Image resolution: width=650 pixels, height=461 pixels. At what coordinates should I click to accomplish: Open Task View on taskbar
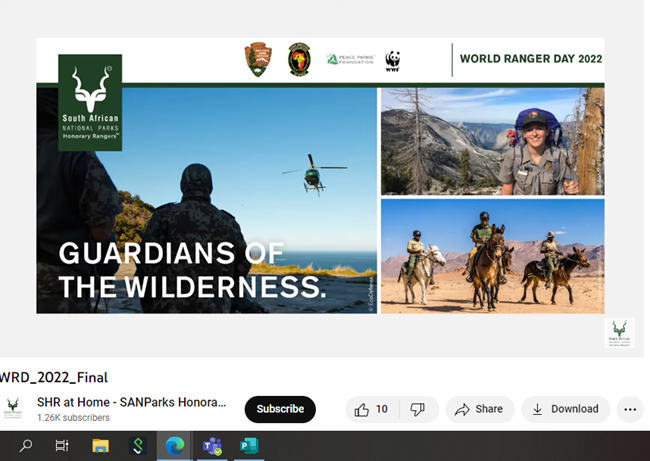(x=62, y=446)
